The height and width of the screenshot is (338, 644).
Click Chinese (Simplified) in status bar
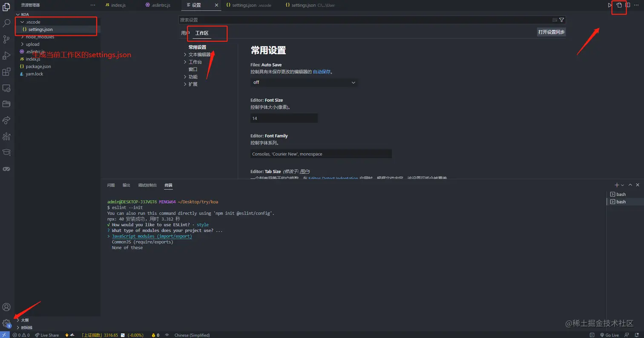point(192,335)
